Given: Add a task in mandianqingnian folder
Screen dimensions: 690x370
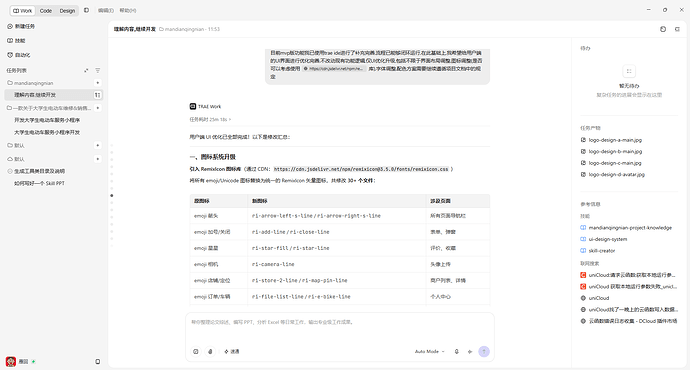Looking at the screenshot, I should (98, 83).
